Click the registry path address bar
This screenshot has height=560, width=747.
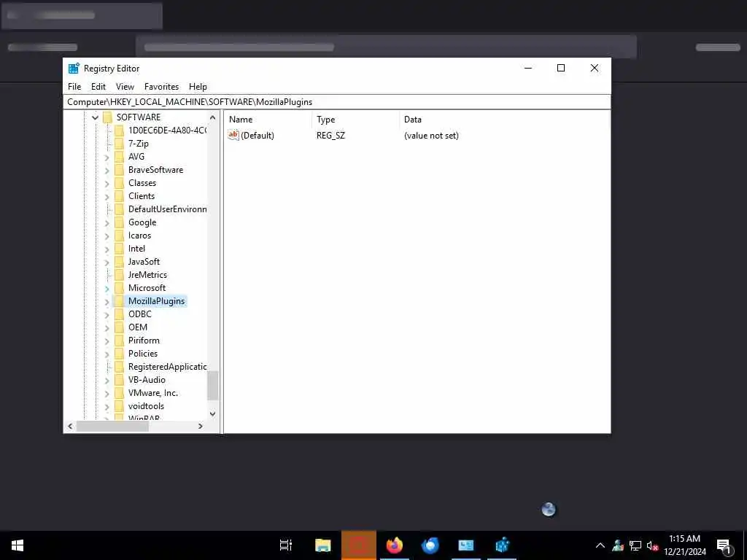(x=337, y=102)
